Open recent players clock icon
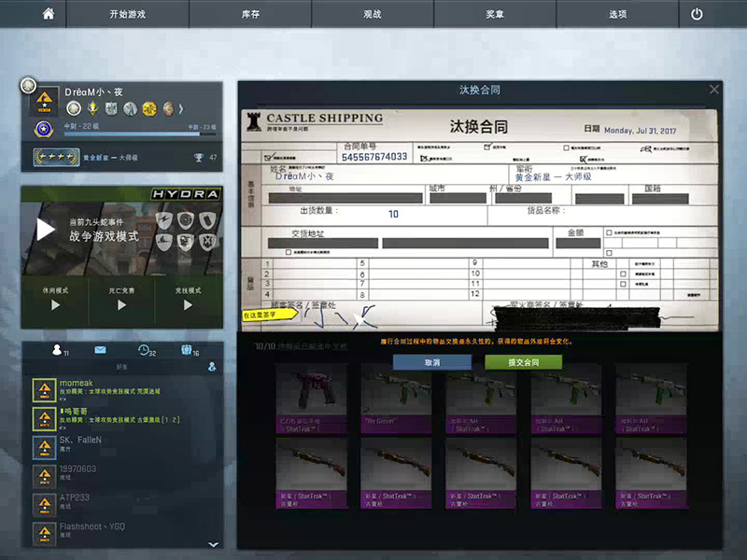747x560 pixels. [x=144, y=350]
